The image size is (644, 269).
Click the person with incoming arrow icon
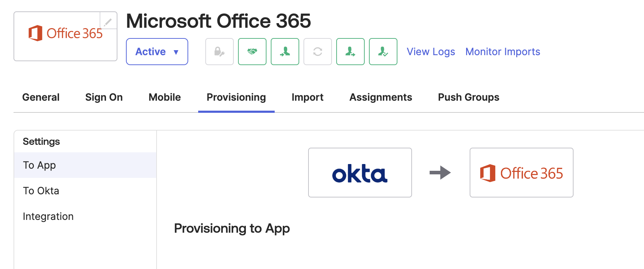(285, 52)
